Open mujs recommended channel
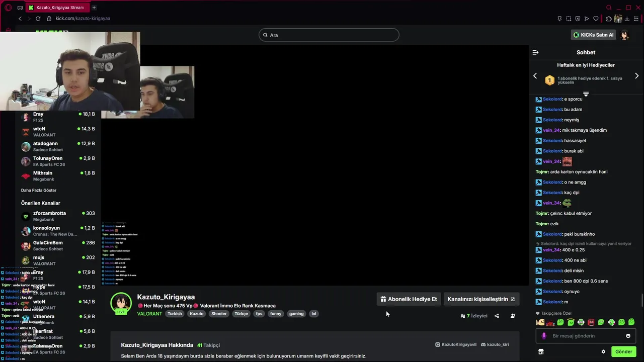 click(58, 260)
